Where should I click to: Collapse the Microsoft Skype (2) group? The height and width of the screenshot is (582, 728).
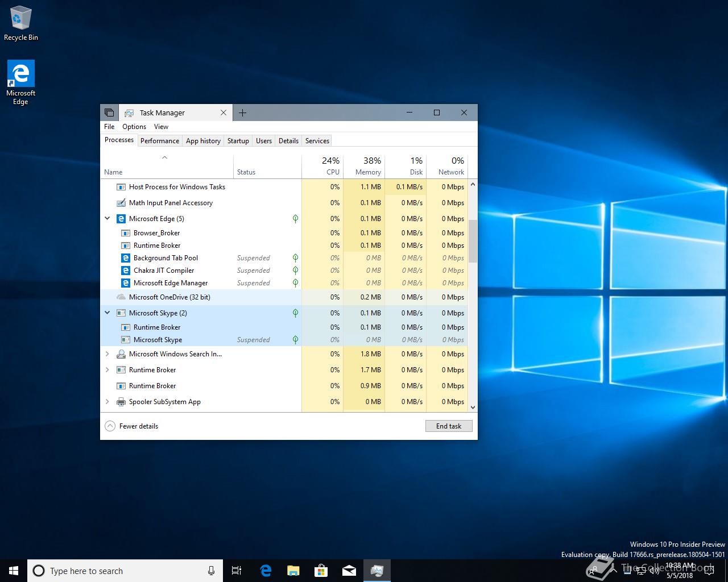[x=107, y=313]
